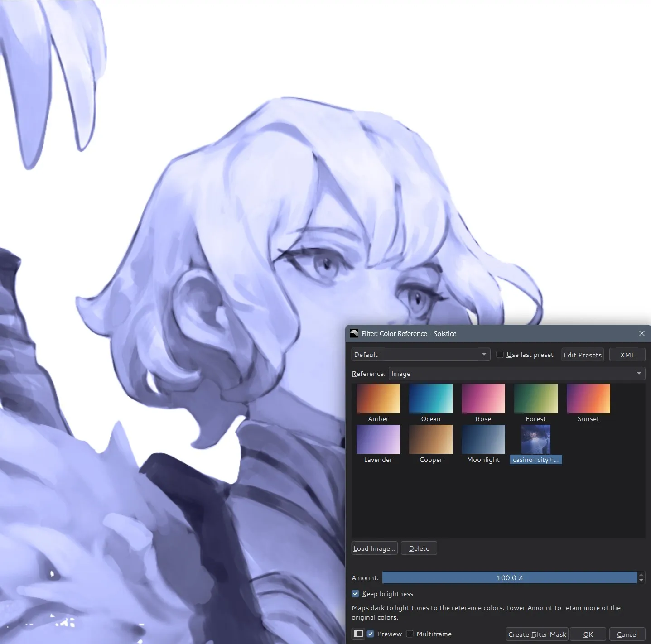
Task: Click the Krita icon in dialog title bar
Action: [x=354, y=334]
